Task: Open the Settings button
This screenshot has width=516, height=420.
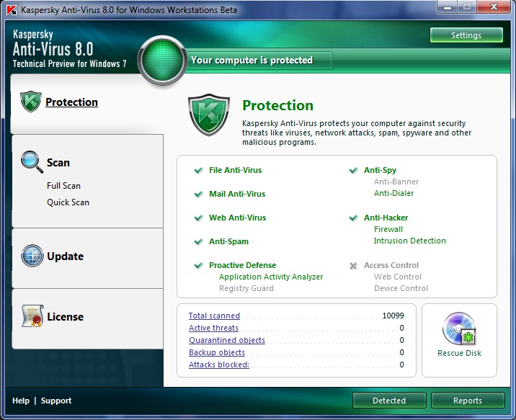Action: pos(466,35)
